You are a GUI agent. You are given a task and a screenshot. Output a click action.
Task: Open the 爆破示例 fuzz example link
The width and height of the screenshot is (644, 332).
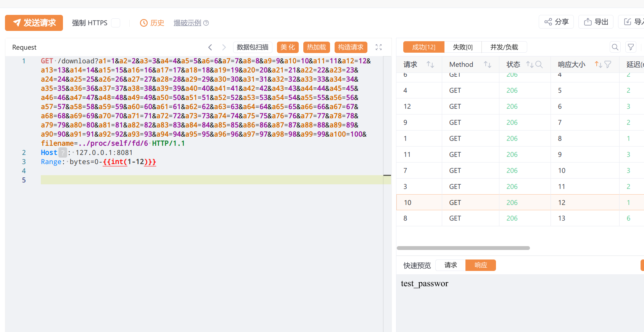click(x=187, y=23)
